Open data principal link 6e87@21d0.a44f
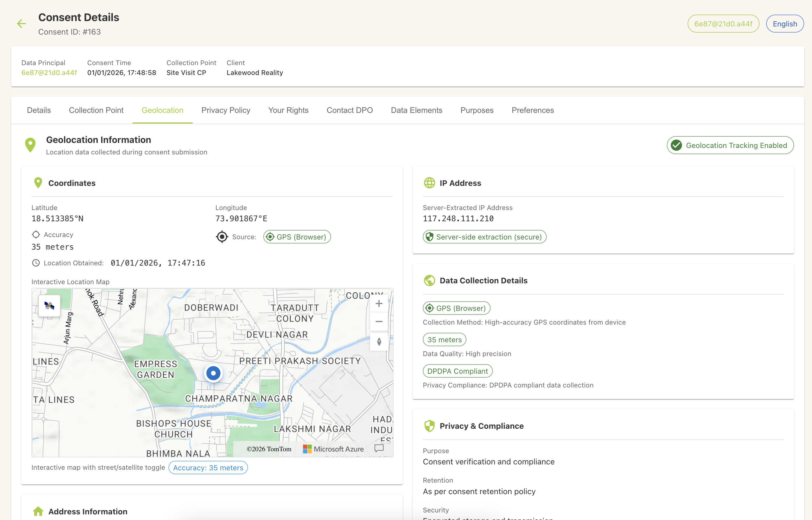This screenshot has width=812, height=520. click(49, 72)
